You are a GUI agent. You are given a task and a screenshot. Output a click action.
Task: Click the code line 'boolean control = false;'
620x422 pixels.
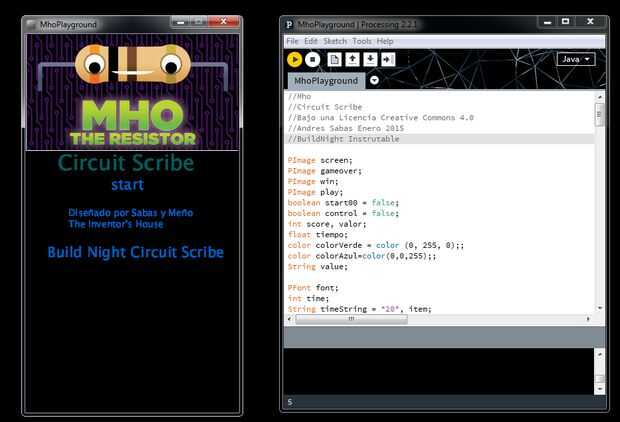pos(343,213)
